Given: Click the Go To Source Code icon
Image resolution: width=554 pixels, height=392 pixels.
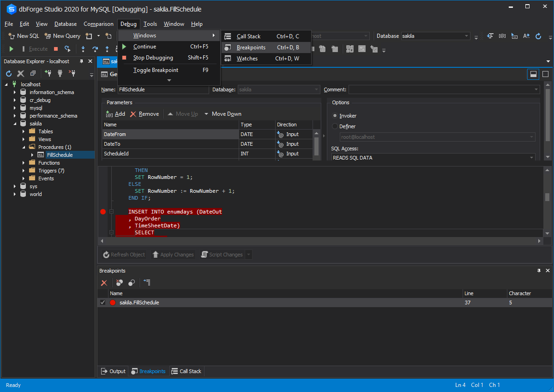Looking at the screenshot, I should pos(147,283).
